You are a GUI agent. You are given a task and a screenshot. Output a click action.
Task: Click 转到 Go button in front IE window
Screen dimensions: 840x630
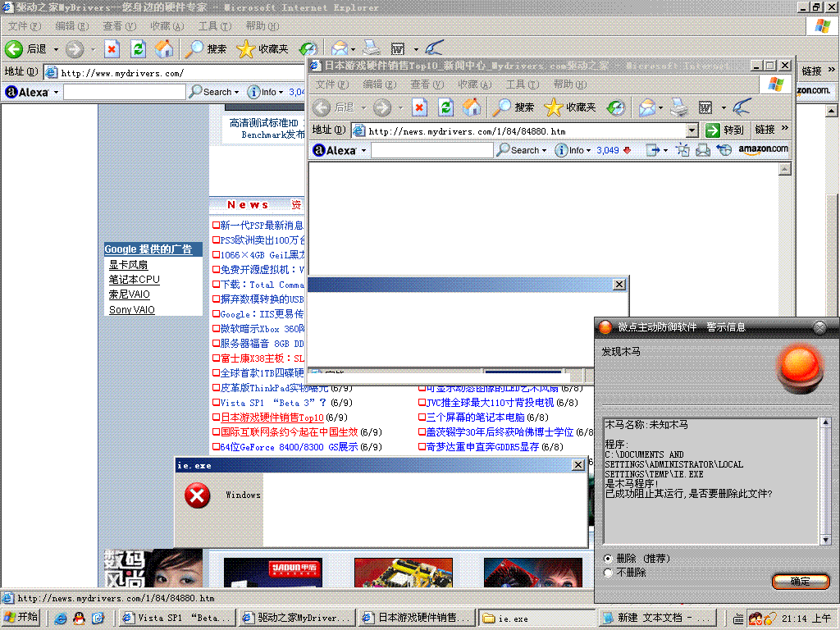coord(724,130)
